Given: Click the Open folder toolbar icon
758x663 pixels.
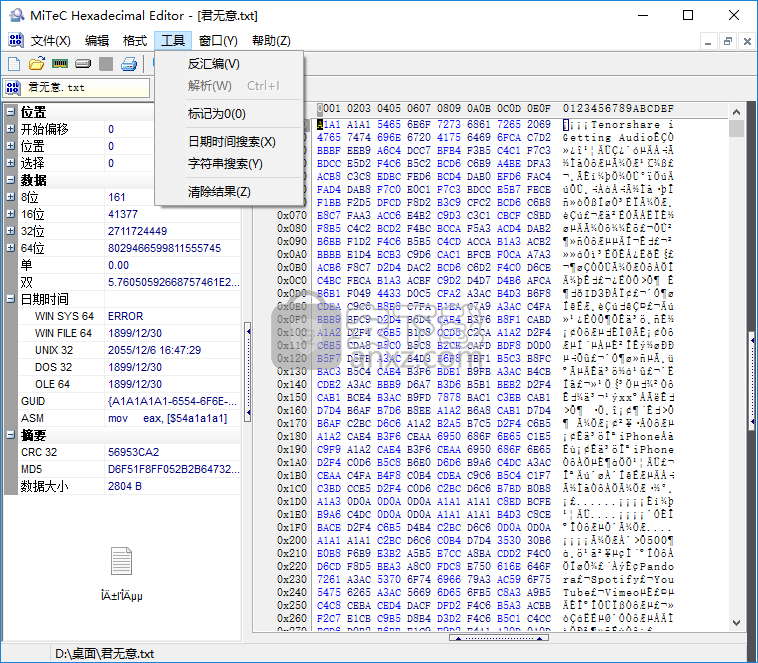Looking at the screenshot, I should (37, 64).
